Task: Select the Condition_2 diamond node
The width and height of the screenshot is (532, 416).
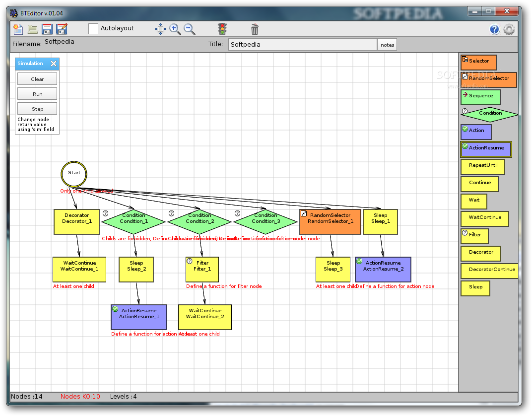Action: [x=199, y=221]
